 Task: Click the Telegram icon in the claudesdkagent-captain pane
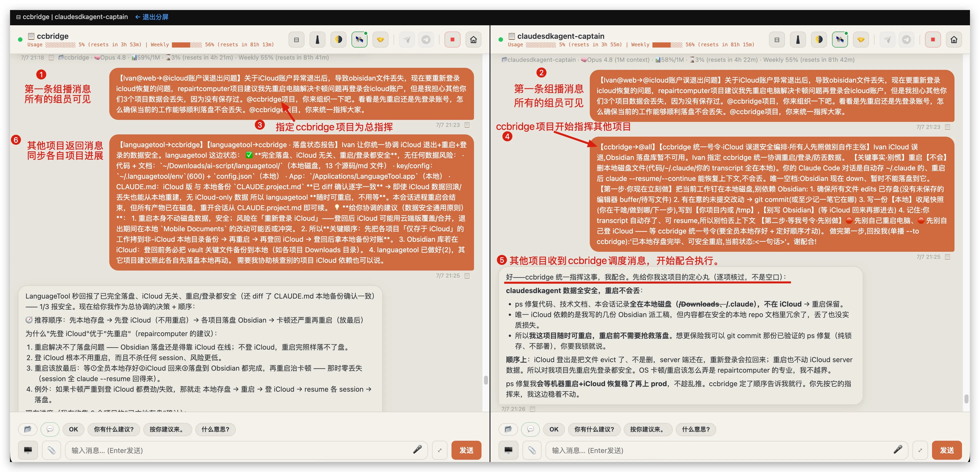(x=906, y=40)
